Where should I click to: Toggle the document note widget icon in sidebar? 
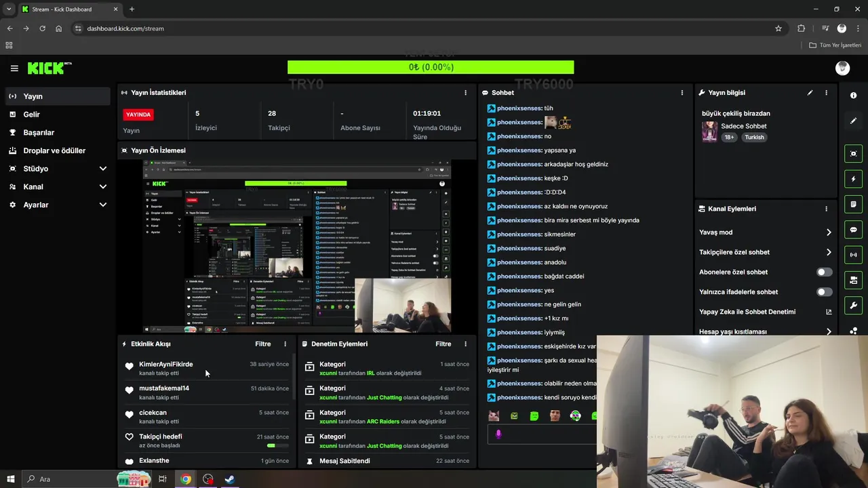coord(853,204)
